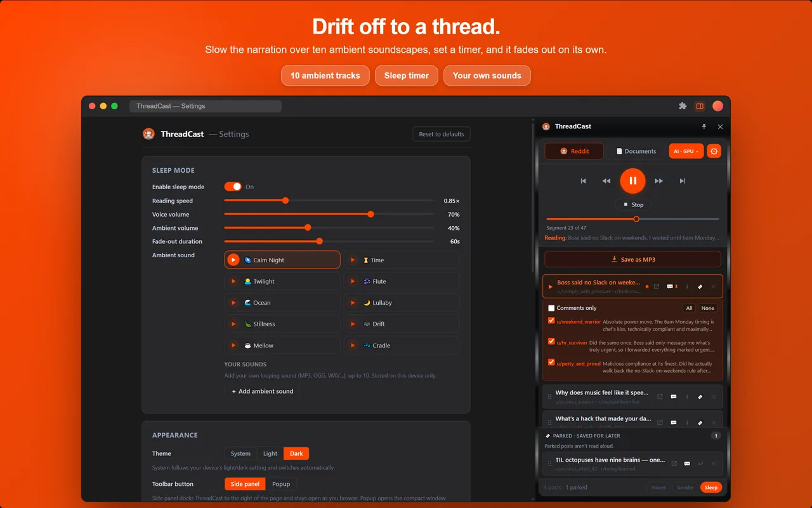Preview the Drift sound play icon

[x=353, y=324]
